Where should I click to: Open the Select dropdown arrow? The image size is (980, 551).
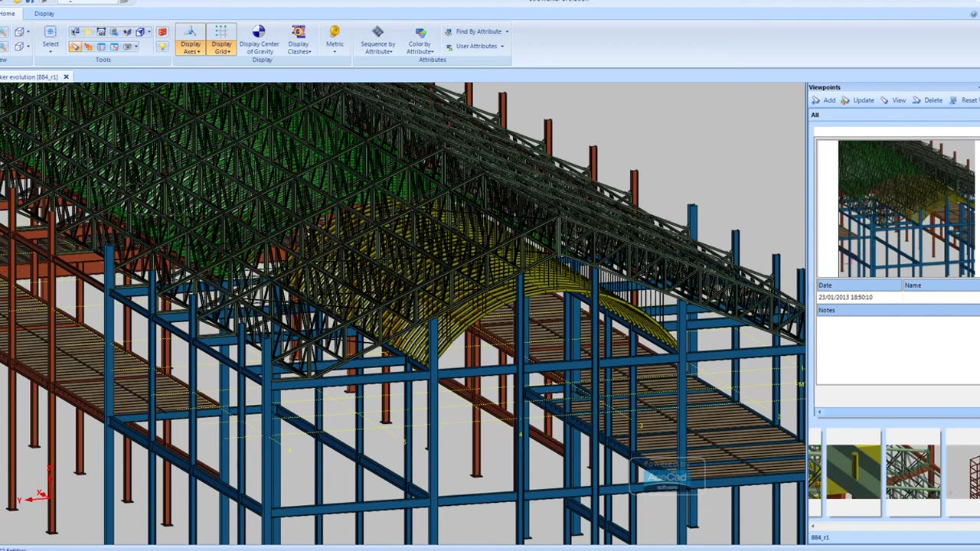tap(51, 52)
